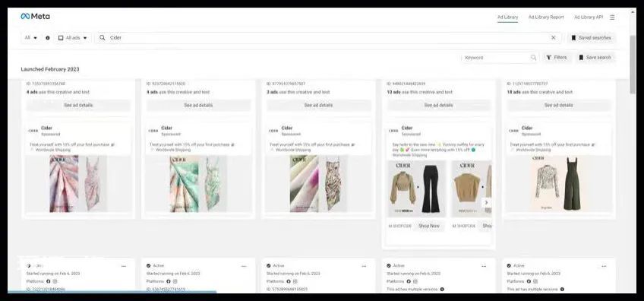This screenshot has width=644, height=301.
Task: Click into the Keyword filter field
Action: pyautogui.click(x=496, y=58)
